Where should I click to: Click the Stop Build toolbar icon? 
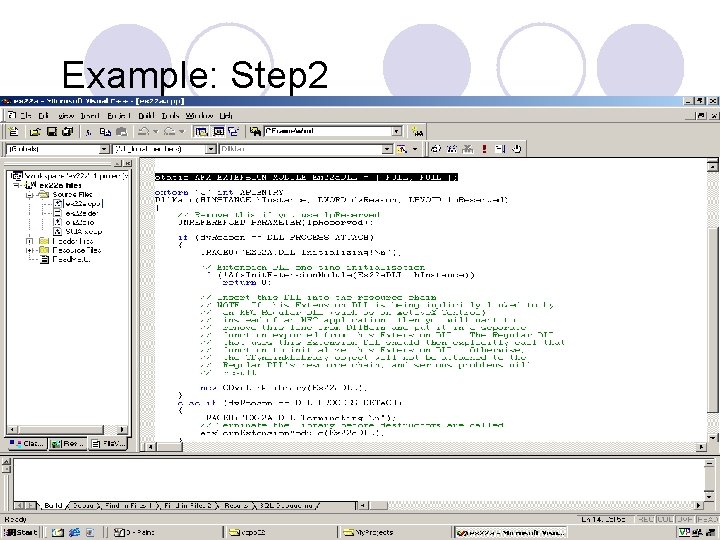(468, 149)
